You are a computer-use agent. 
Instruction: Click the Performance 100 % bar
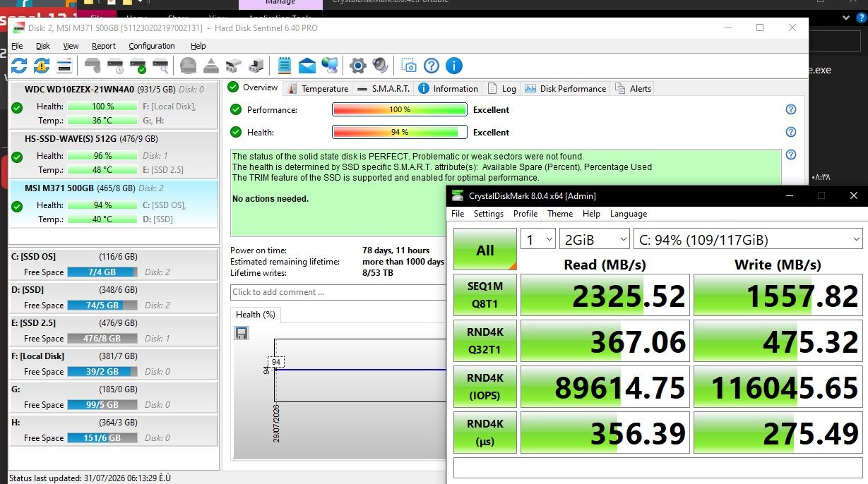point(400,109)
